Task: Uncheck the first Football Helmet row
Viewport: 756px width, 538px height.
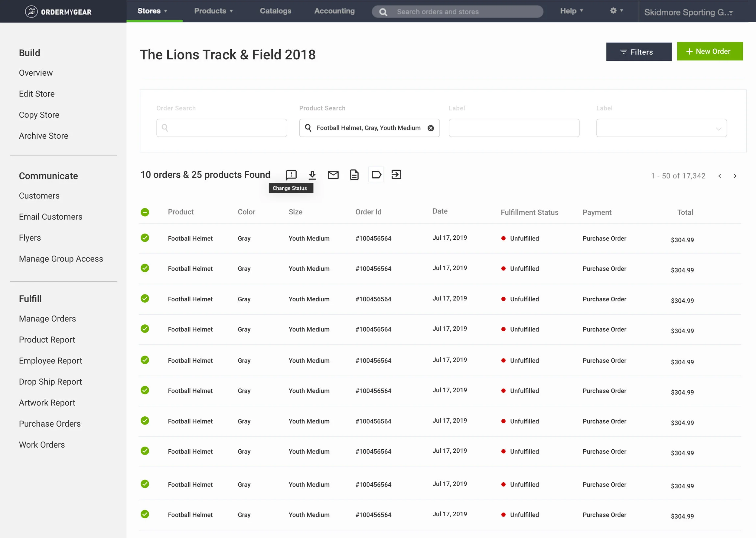Action: pos(145,238)
